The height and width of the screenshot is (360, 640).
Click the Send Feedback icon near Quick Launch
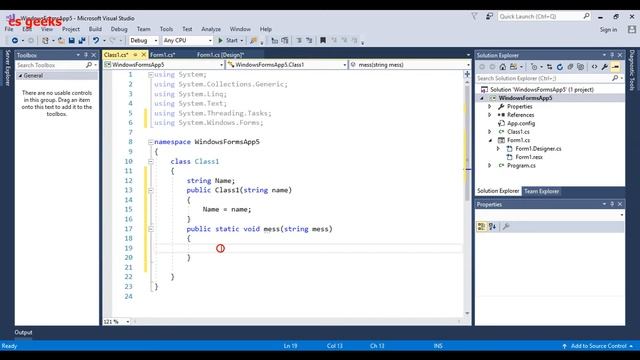[489, 16]
